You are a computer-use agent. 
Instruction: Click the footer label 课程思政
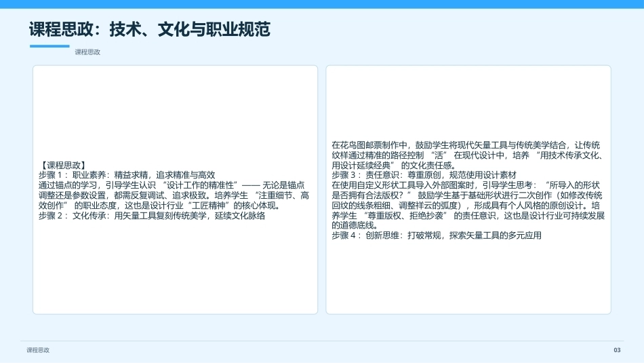38,350
